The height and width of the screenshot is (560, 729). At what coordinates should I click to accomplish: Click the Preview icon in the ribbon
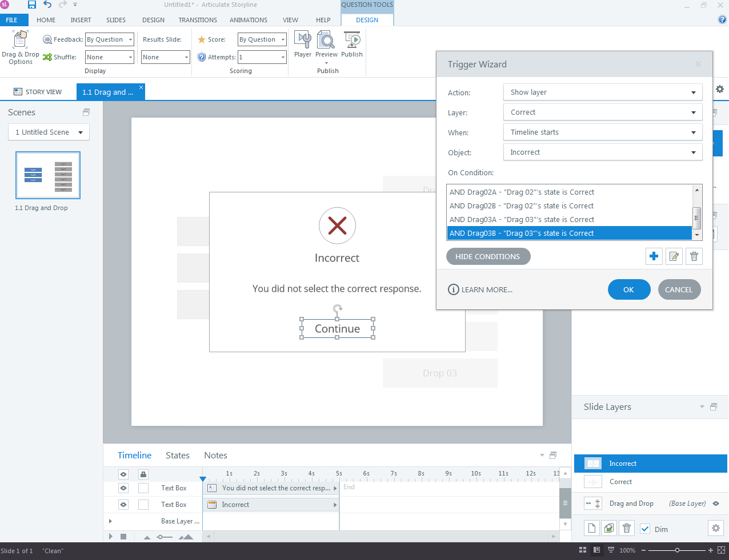[326, 42]
